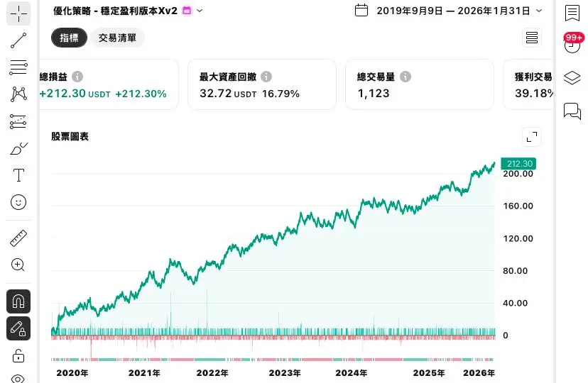This screenshot has height=383, width=588.
Task: Click the date range 2019年9月9日 — 2026年1月31日
Action: [453, 11]
